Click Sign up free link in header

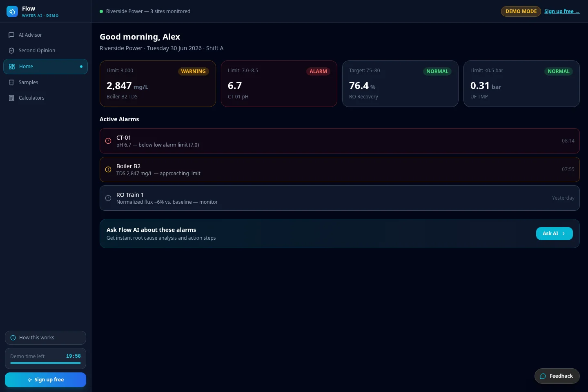(562, 11)
